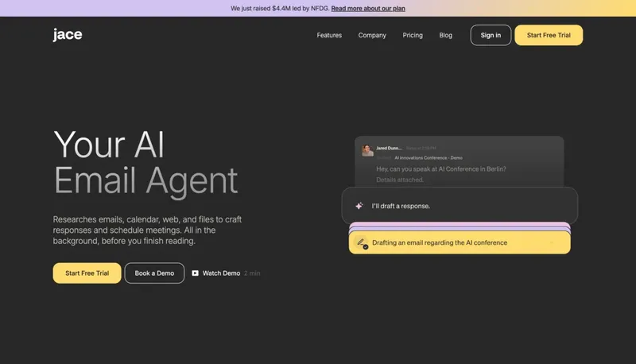Click the Sign in button

point(491,35)
